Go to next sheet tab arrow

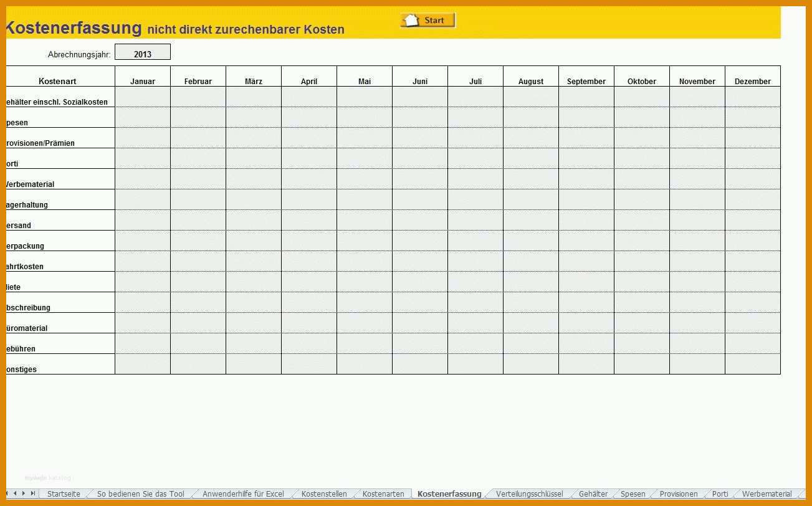[24, 493]
